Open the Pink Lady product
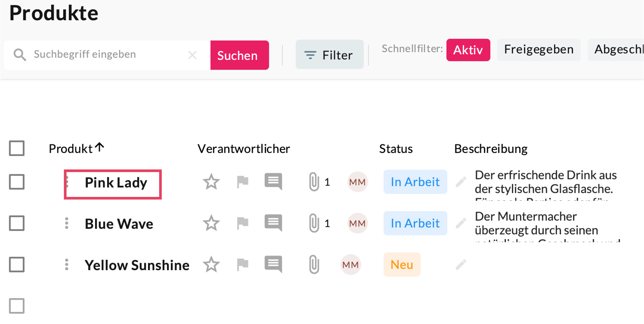 click(116, 183)
